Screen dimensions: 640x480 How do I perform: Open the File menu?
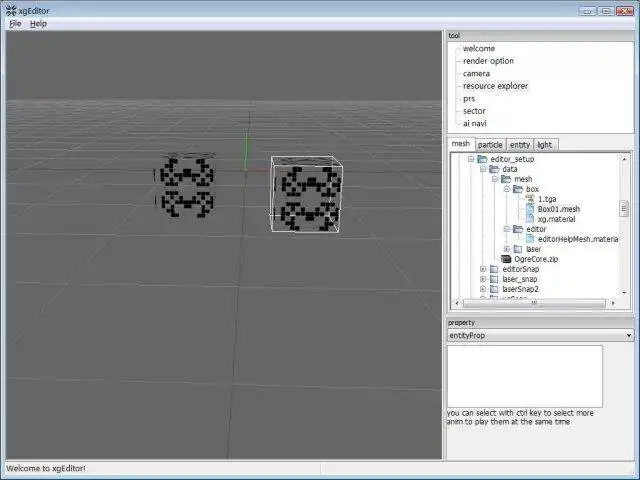[x=15, y=24]
